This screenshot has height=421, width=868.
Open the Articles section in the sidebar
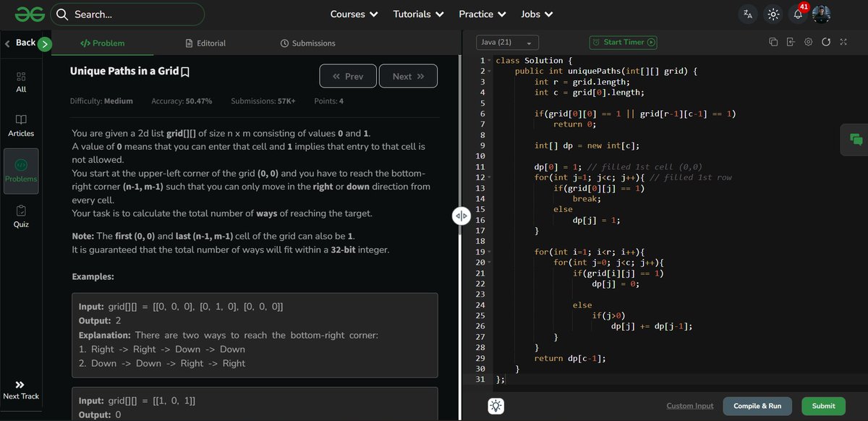(21, 124)
